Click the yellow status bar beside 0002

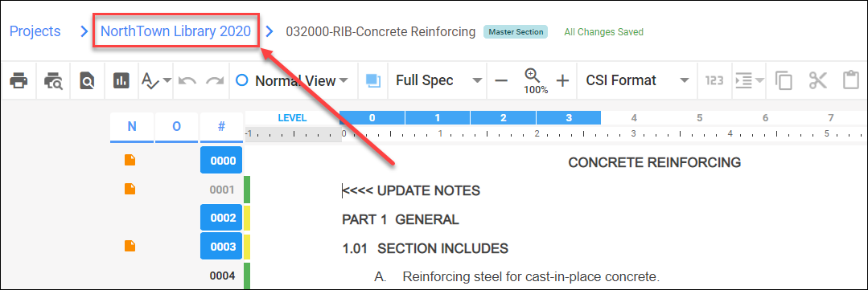(248, 219)
